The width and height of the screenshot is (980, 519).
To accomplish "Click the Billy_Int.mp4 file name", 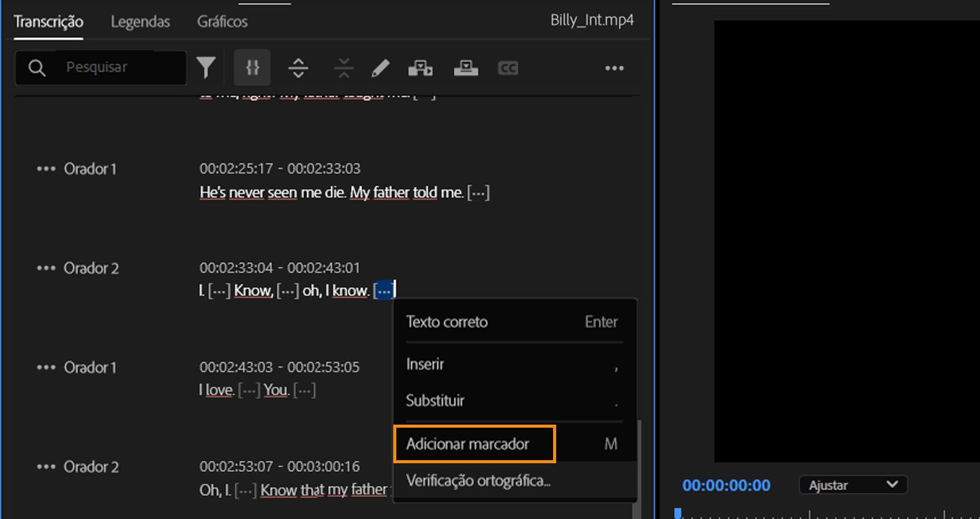I will (592, 20).
